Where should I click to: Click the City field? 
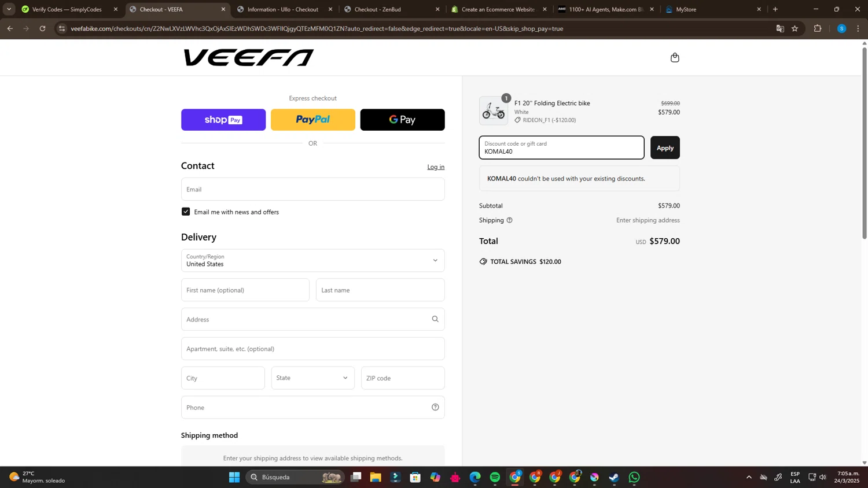[223, 378]
